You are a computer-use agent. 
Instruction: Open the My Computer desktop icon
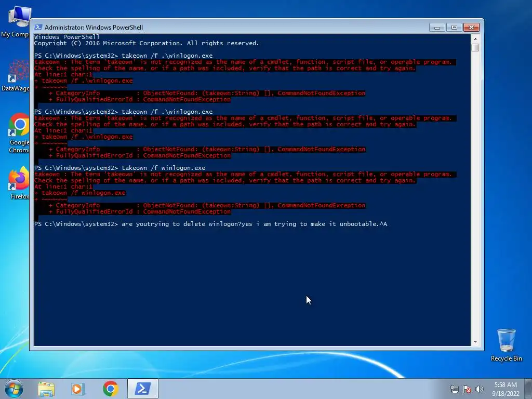point(16,22)
